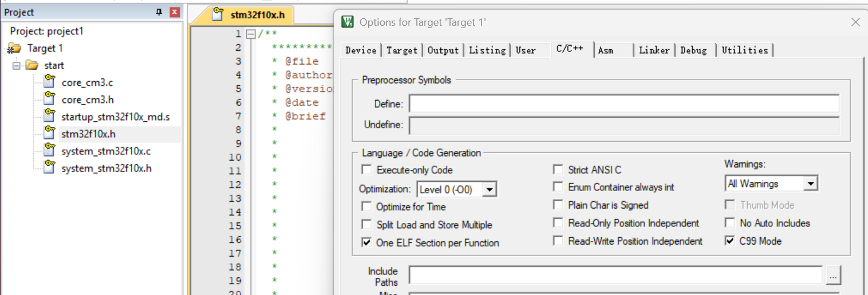Click the Target 1 icon in the project tree

coord(14,48)
